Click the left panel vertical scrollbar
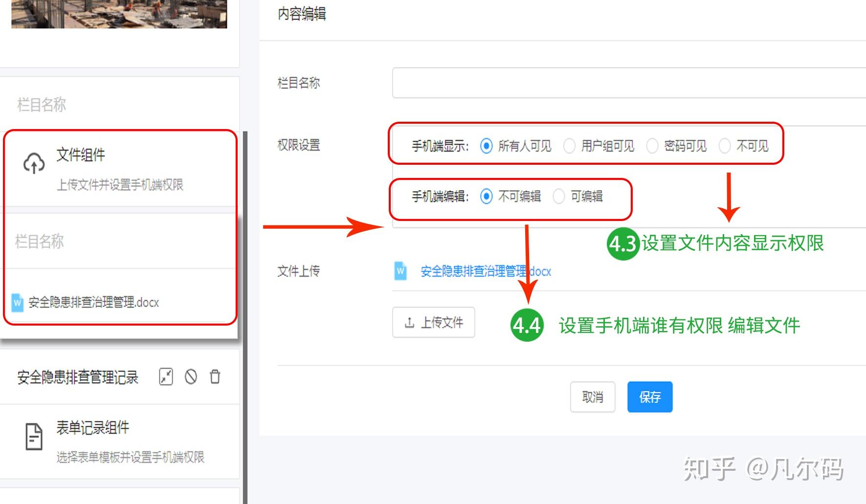This screenshot has height=504, width=866. tap(245, 318)
